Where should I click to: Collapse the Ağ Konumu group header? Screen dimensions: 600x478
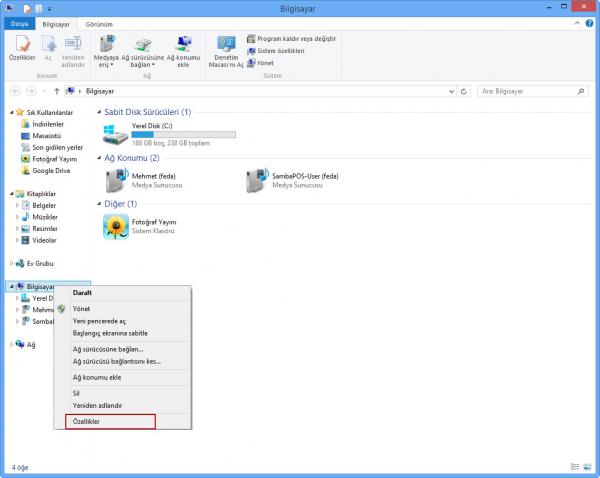(x=99, y=158)
